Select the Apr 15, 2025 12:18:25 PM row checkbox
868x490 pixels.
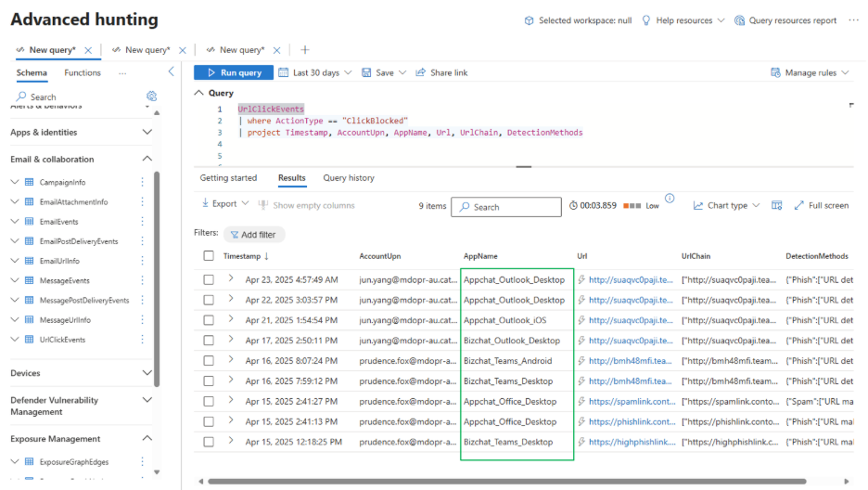click(x=208, y=442)
